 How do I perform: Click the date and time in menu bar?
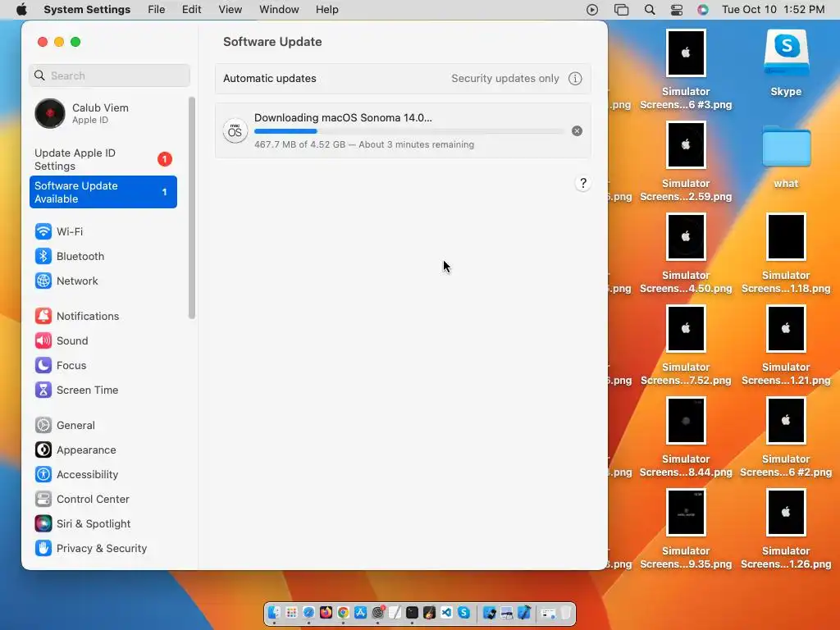coord(773,10)
